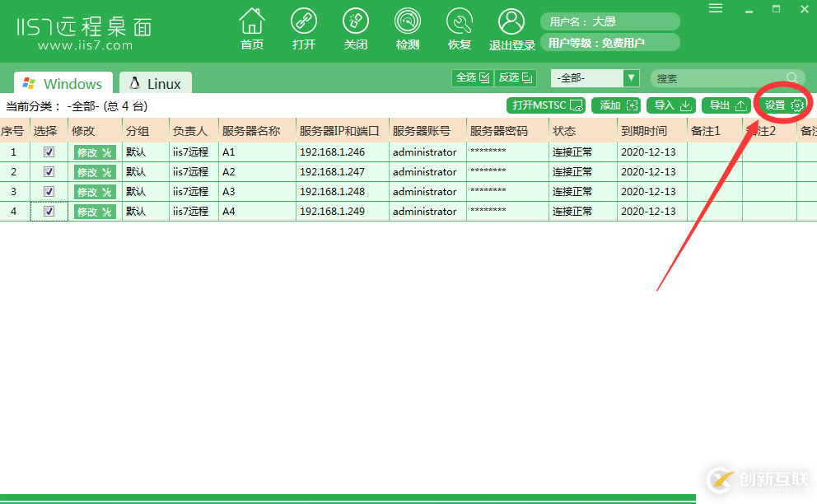
Task: Click the 打开MSTSC button
Action: click(x=544, y=105)
